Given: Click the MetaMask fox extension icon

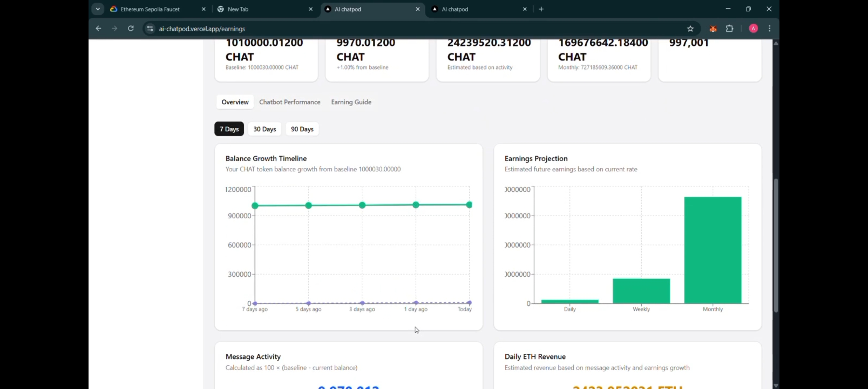Looking at the screenshot, I should (x=713, y=29).
